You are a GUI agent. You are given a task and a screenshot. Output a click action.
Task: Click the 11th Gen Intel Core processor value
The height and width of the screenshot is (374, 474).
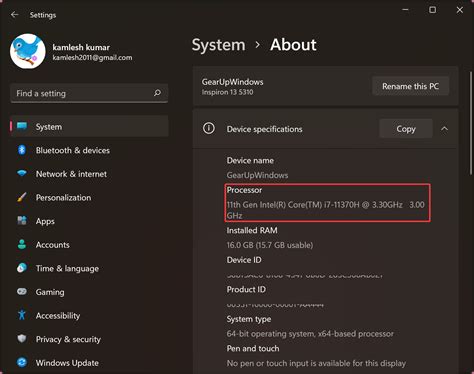326,210
